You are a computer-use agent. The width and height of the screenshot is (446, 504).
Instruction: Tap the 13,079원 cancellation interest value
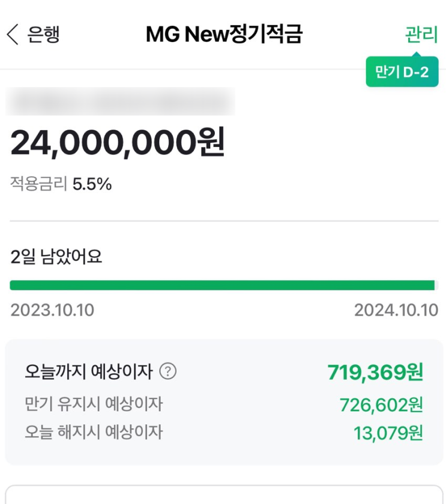(x=388, y=433)
